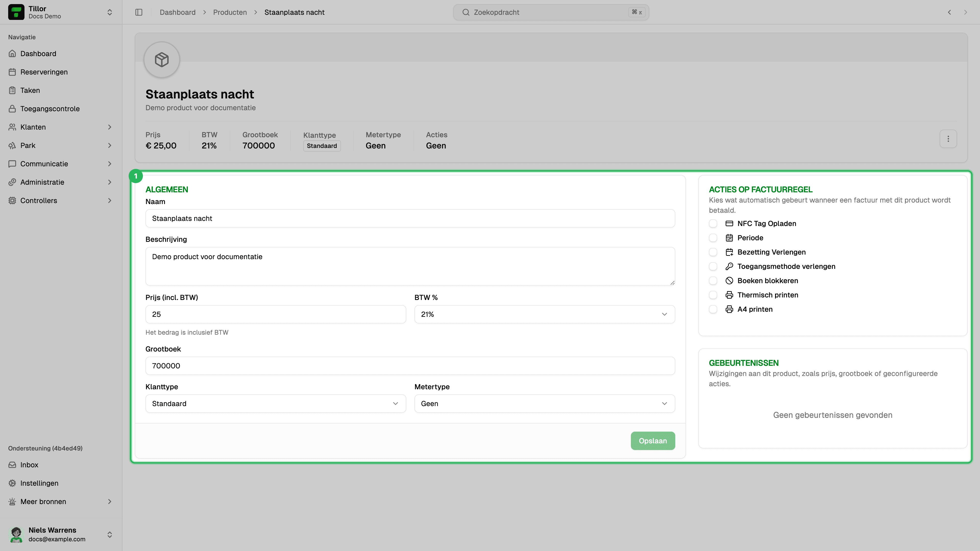Click the product box avatar icon
Viewport: 980px width, 551px height.
pyautogui.click(x=162, y=60)
